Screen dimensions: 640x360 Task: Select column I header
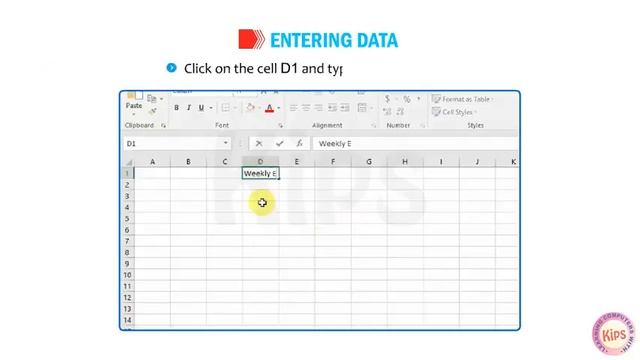pyautogui.click(x=441, y=162)
